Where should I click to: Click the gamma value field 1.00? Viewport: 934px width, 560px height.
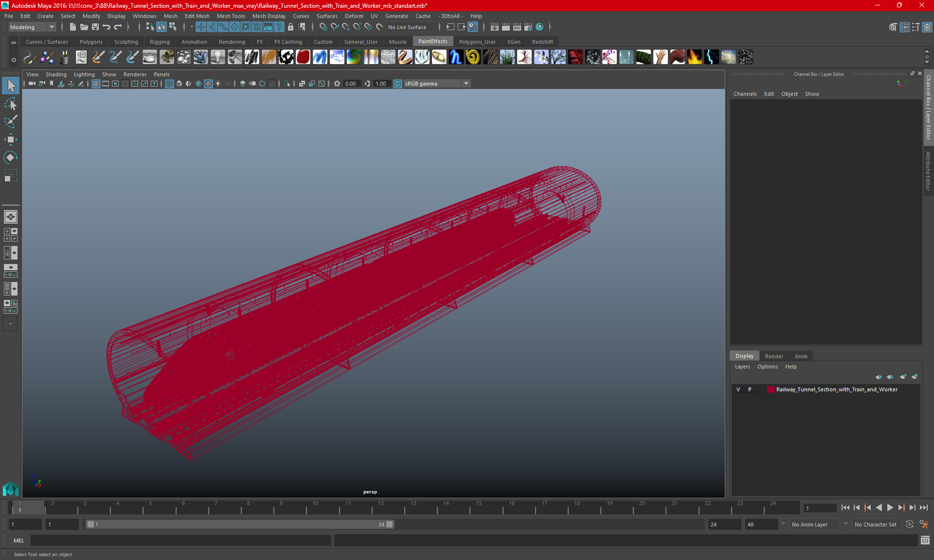pos(381,84)
